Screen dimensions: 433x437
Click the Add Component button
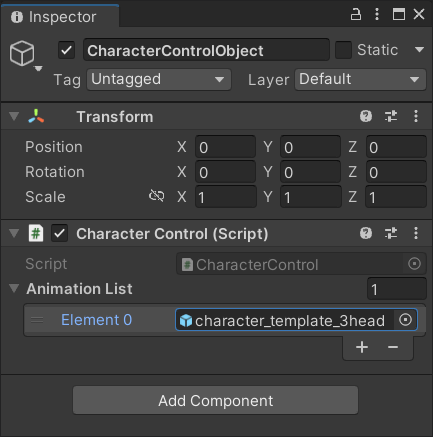[x=215, y=400]
